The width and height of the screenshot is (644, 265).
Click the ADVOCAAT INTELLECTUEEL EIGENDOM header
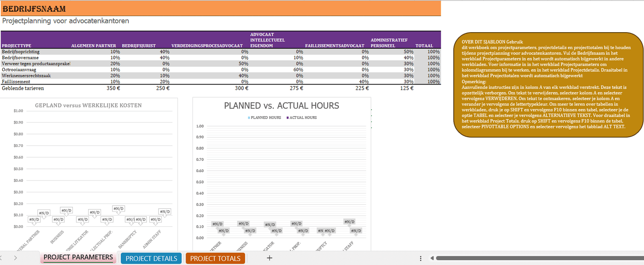tap(267, 40)
